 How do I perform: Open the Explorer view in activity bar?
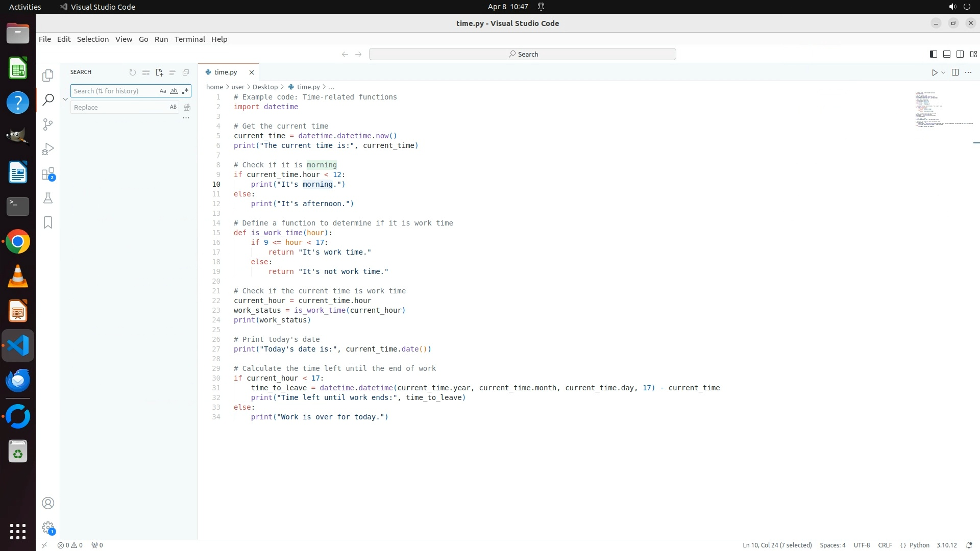(x=48, y=76)
